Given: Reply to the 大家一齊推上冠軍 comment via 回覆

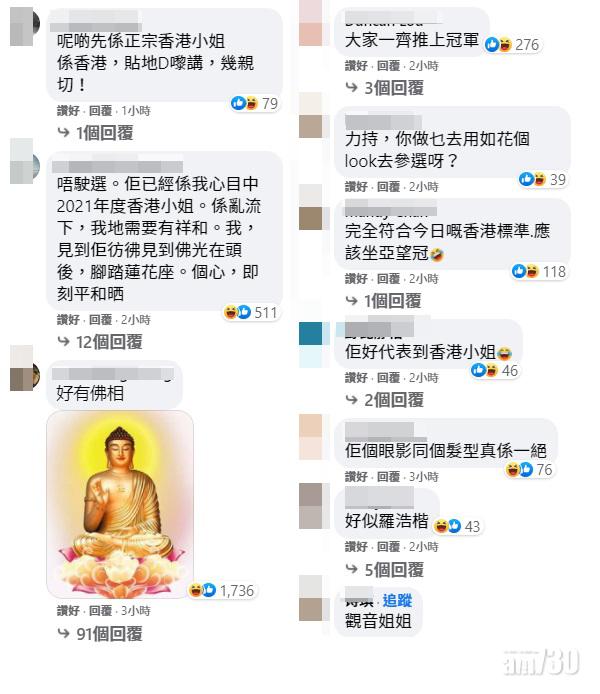Looking at the screenshot, I should [388, 66].
